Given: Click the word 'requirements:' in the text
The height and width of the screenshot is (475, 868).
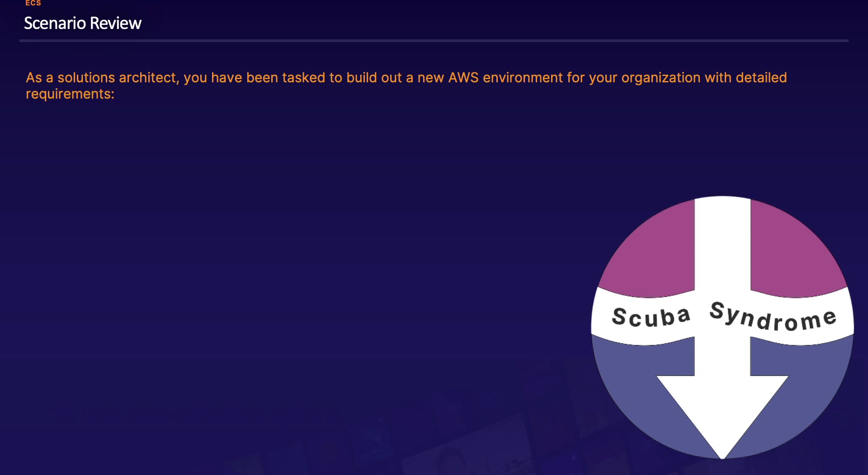Looking at the screenshot, I should [x=70, y=94].
